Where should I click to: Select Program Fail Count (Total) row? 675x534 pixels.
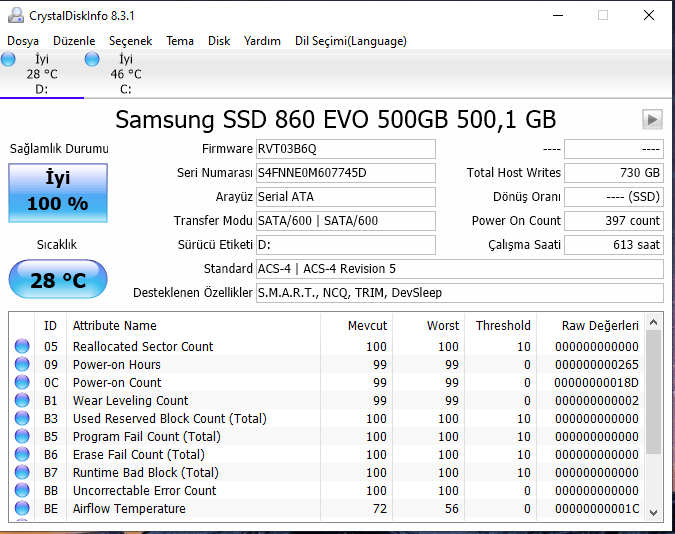coord(327,436)
